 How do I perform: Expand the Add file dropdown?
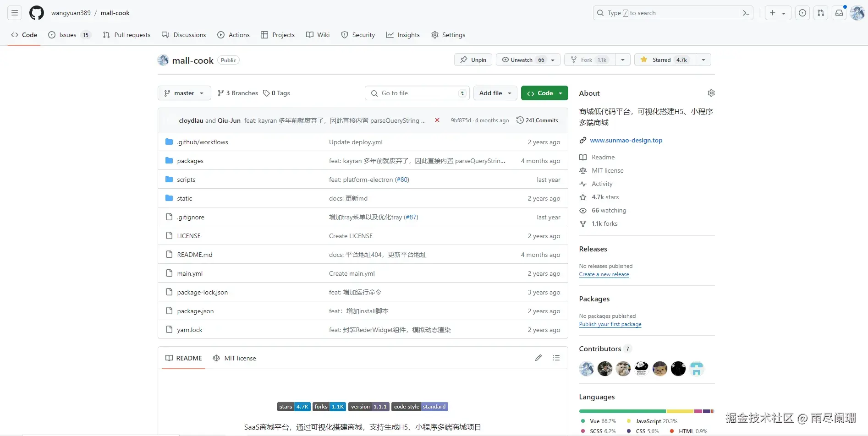495,93
